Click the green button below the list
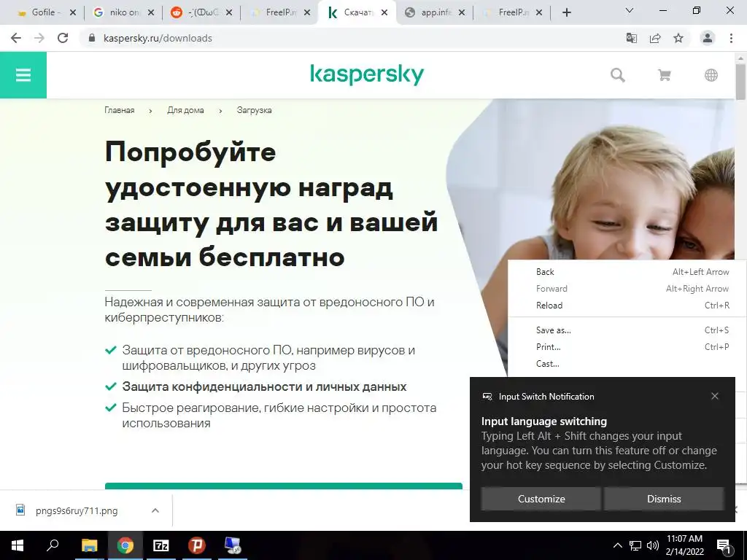This screenshot has height=560, width=747. click(284, 486)
